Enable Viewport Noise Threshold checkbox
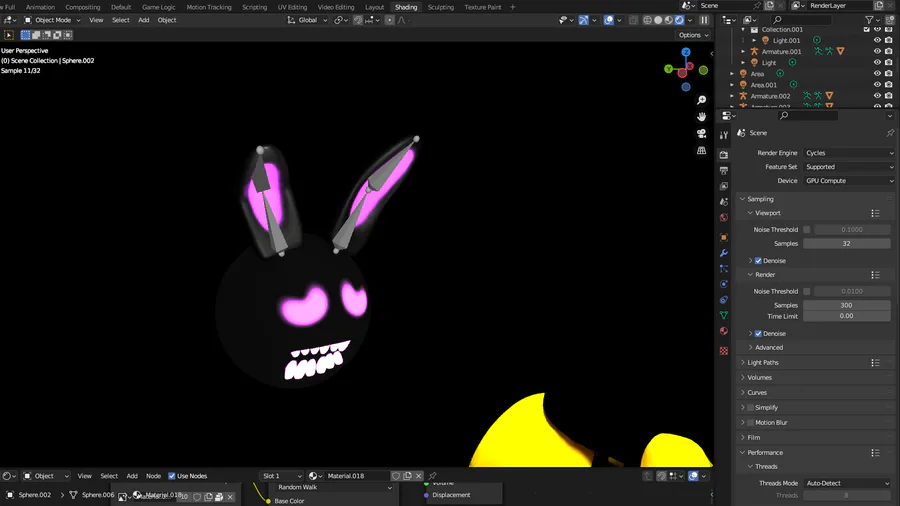The height and width of the screenshot is (506, 900). coord(806,229)
